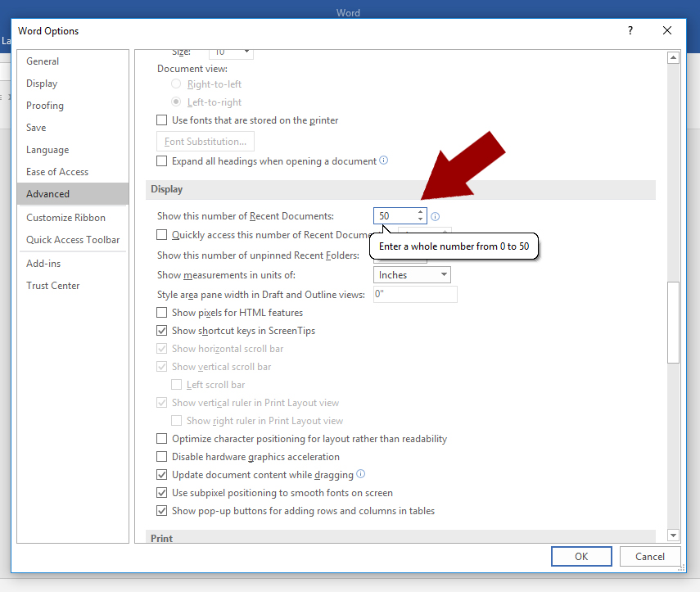Increase the Recent Documents number with up arrow

click(x=420, y=212)
